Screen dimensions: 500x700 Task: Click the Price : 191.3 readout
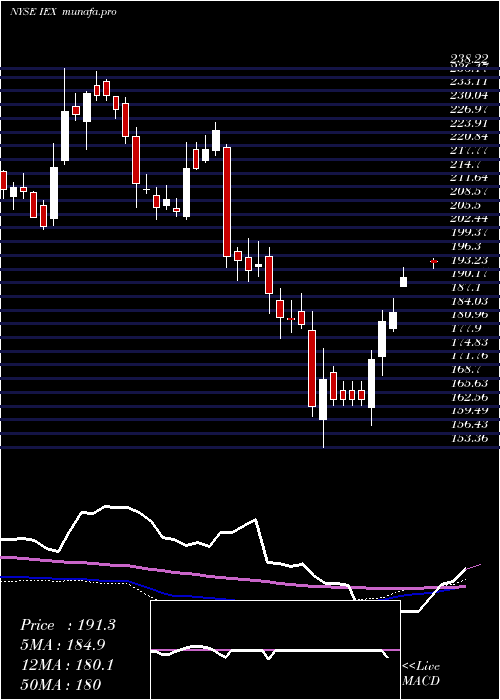67,625
